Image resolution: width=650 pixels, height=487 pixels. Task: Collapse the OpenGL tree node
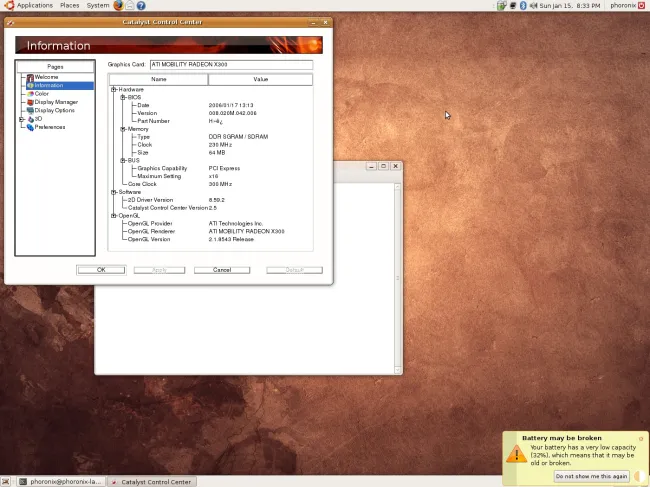pos(114,216)
